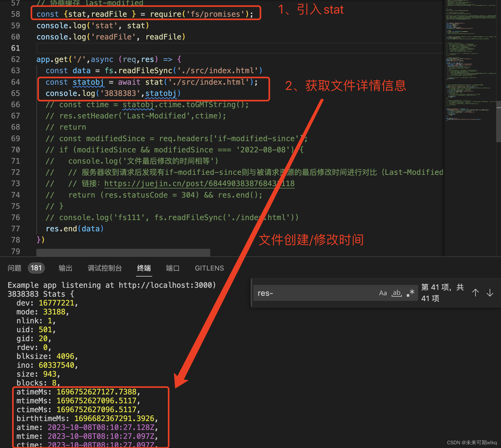Click the editor horizontal scrollbar
Image resolution: width=501 pixels, height=448 pixels.
123,252
